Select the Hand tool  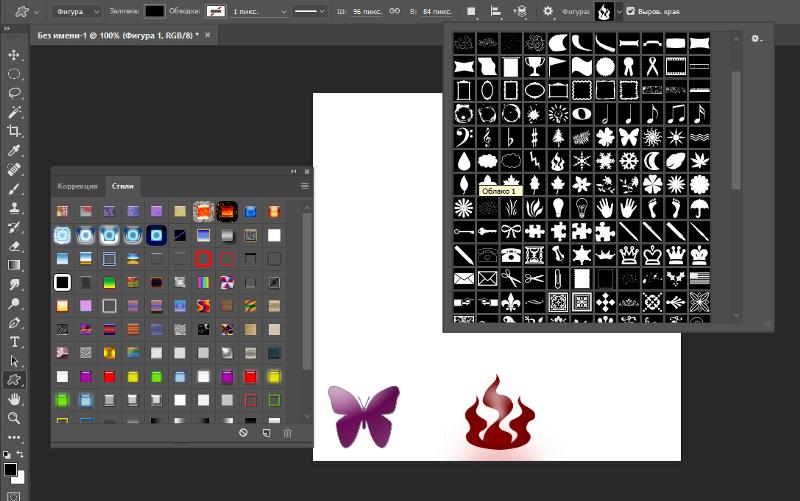point(14,399)
